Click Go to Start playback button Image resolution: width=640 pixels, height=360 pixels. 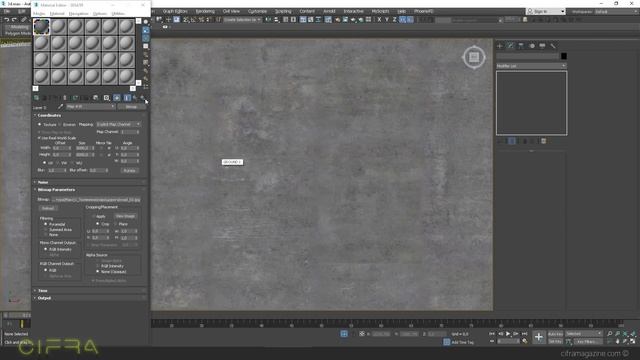pyautogui.click(x=492, y=334)
